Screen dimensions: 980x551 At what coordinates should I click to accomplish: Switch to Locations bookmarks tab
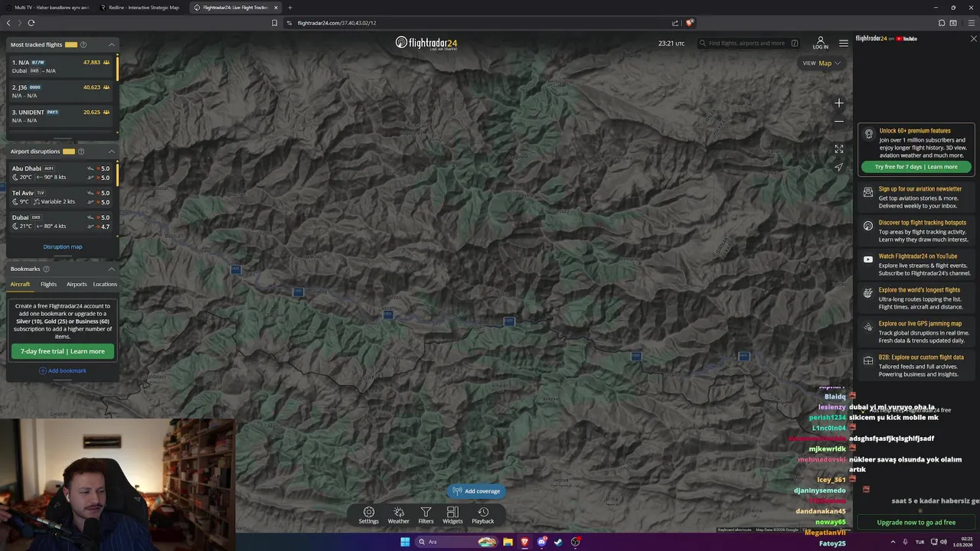105,284
